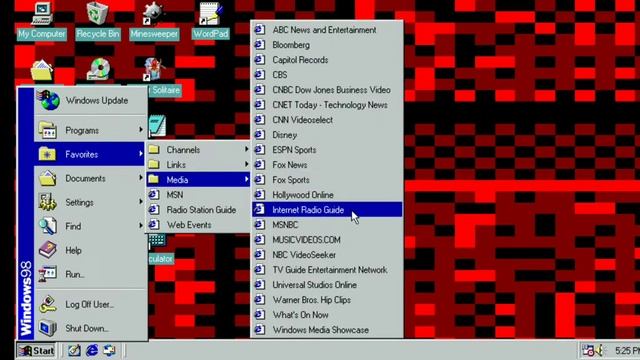Click 'MUSICVIDEOS.COM' entry

point(327,240)
